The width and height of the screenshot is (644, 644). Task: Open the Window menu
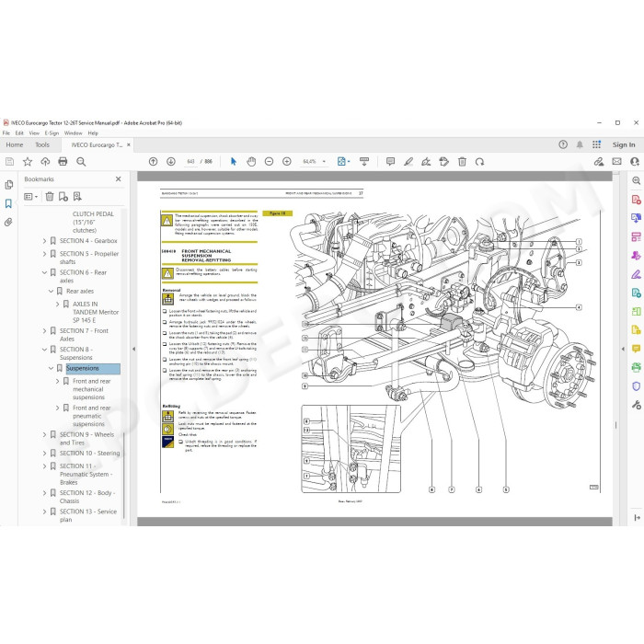[73, 133]
